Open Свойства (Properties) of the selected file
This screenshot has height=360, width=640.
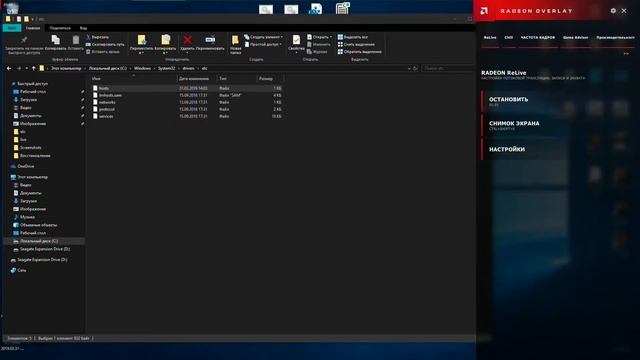(x=296, y=44)
